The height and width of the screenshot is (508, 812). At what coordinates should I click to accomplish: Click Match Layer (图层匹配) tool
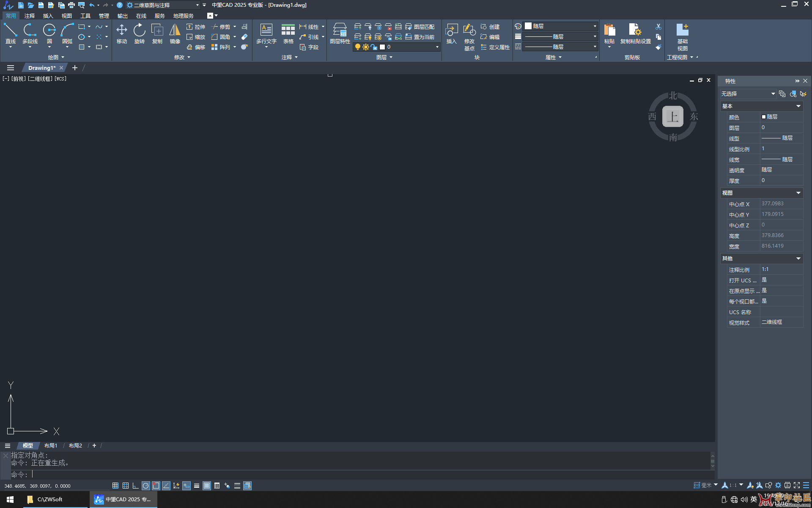[x=420, y=27]
